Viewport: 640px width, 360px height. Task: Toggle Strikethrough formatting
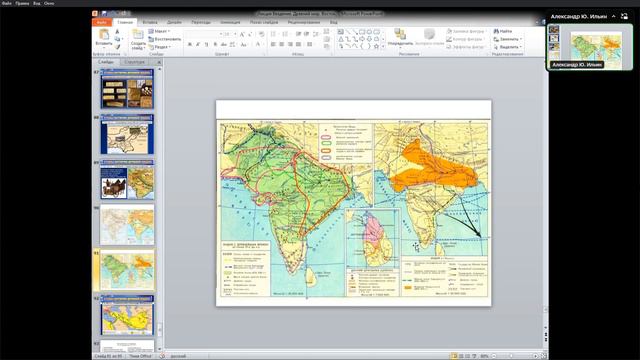tap(224, 44)
